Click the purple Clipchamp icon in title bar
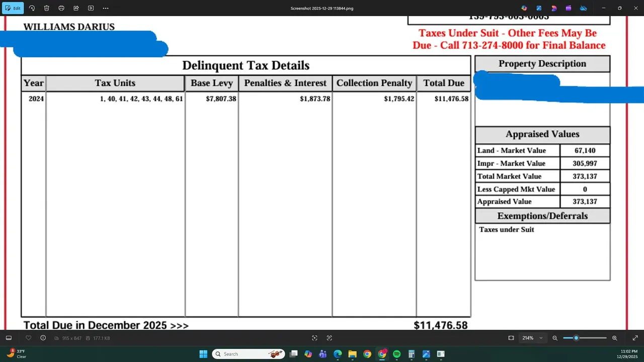This screenshot has width=644, height=362. (569, 8)
